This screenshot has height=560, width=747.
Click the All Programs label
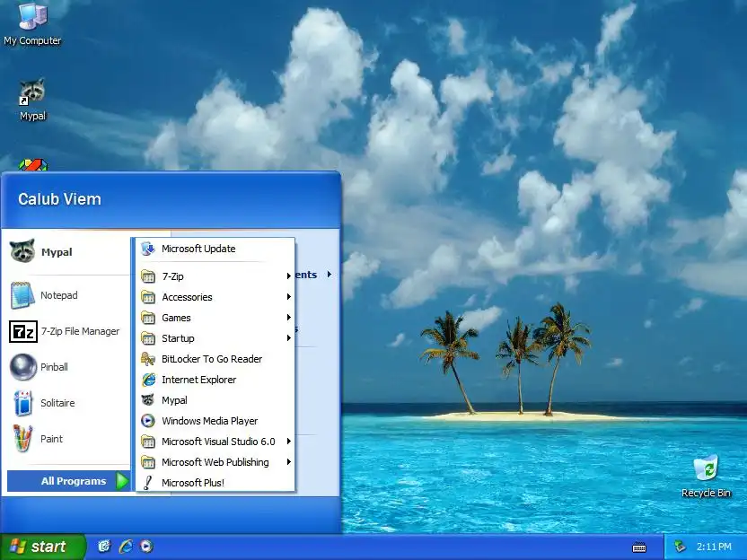click(x=74, y=481)
